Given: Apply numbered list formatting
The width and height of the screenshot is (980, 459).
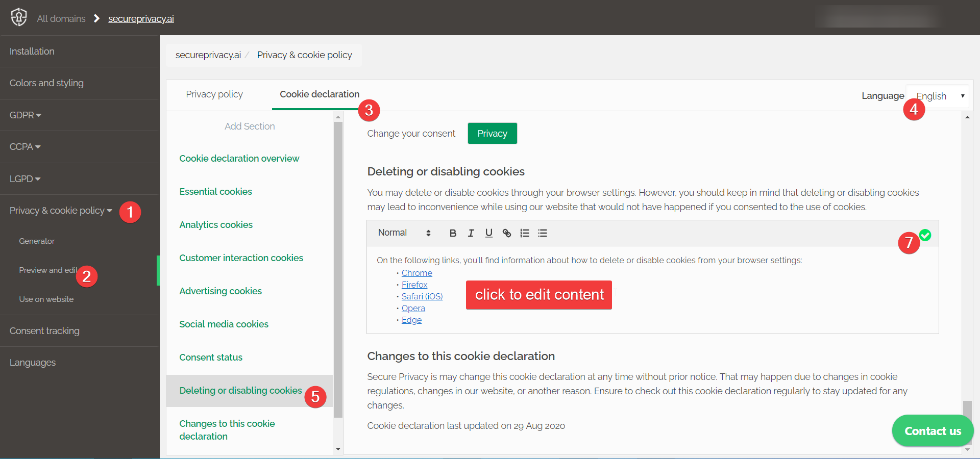Looking at the screenshot, I should coord(524,233).
